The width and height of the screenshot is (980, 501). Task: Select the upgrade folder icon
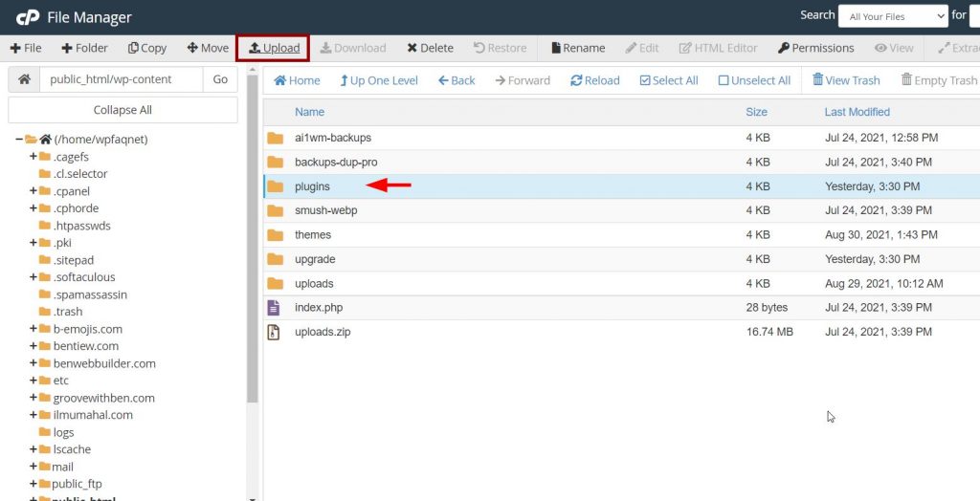point(275,259)
